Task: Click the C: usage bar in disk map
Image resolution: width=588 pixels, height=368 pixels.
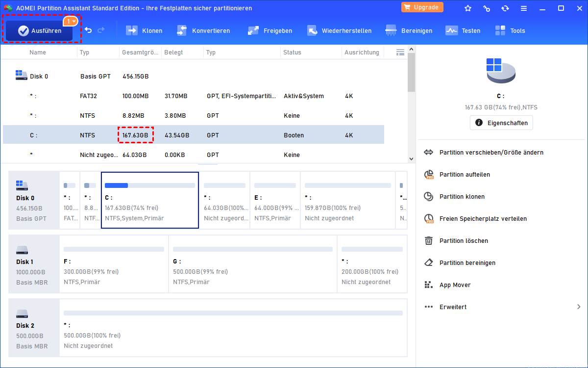Action: 150,185
